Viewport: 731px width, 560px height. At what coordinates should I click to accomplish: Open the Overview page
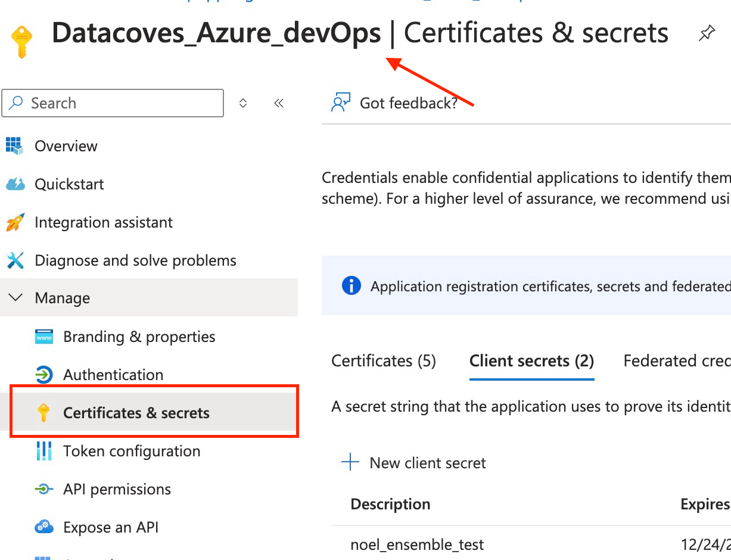pos(66,146)
